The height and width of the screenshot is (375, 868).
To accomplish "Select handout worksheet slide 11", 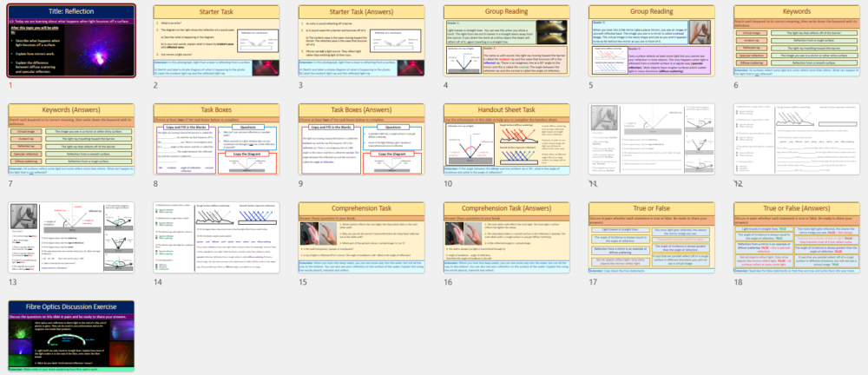I will (652, 139).
